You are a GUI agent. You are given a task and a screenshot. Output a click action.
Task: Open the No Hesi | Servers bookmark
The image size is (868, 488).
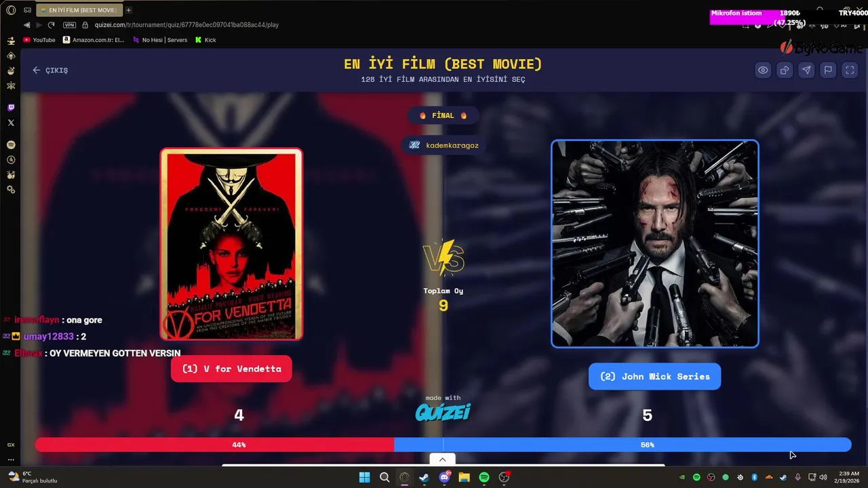click(160, 40)
